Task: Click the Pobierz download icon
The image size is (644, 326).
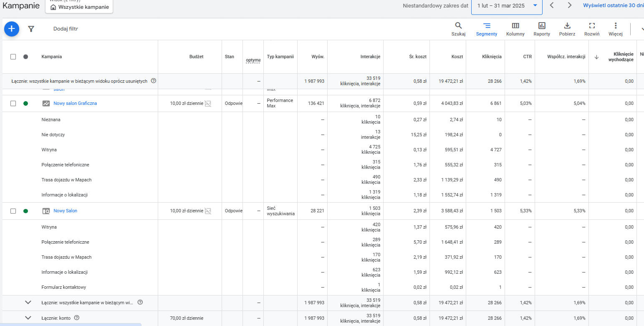Action: click(x=567, y=29)
